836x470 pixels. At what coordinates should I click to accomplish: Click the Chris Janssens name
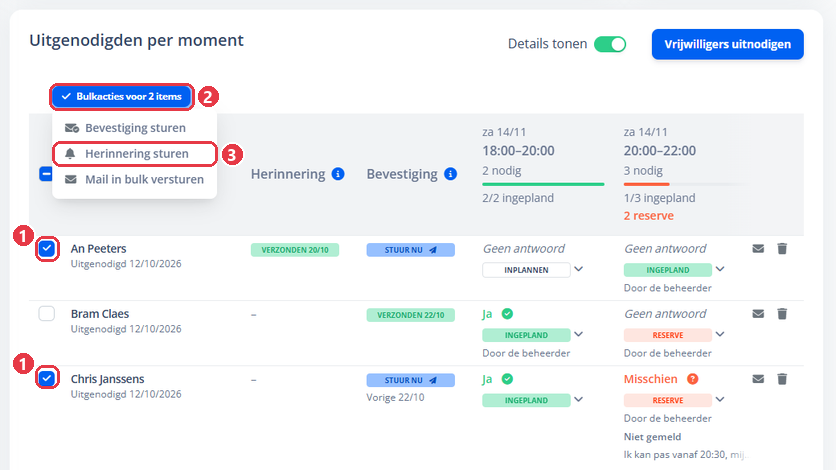pyautogui.click(x=107, y=379)
